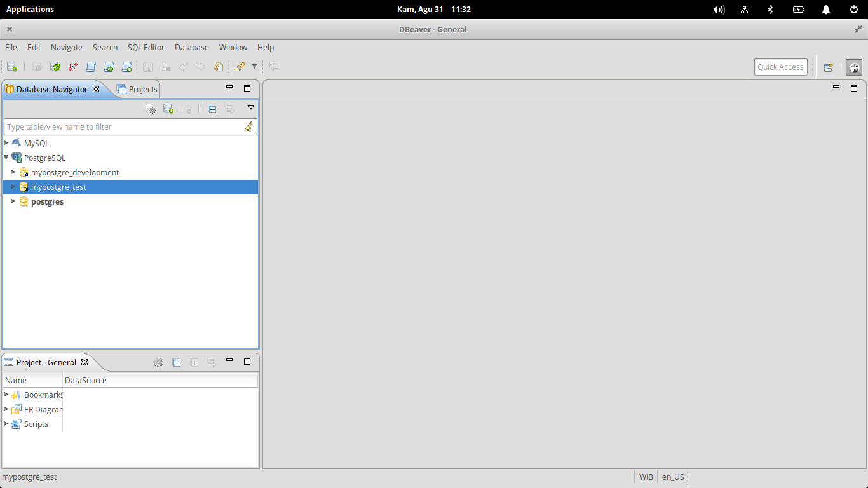Maximize the Project - General panel
868x488 pixels.
pos(247,362)
